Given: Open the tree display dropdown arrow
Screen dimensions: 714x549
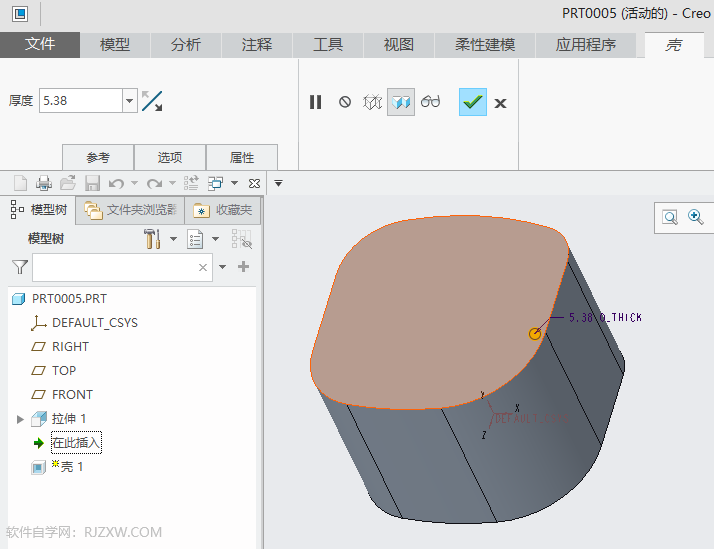Looking at the screenshot, I should [215, 239].
